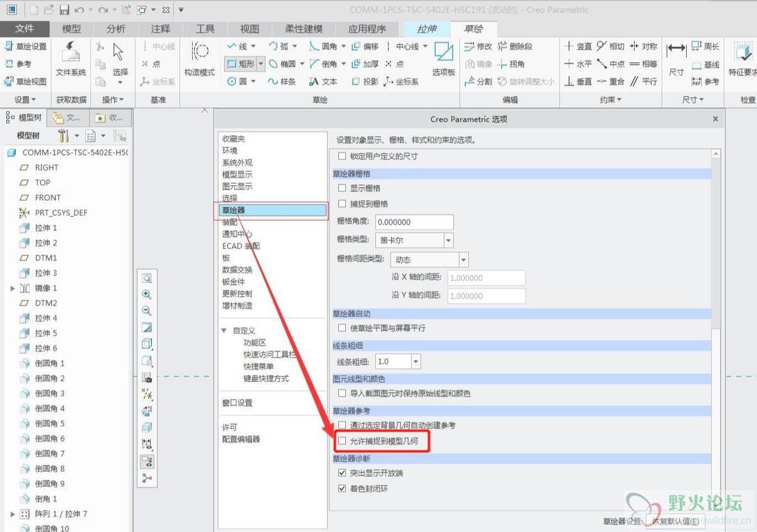Screen dimensions: 757x532
Task: Apply the Tangent (相切) constraint
Action: [611, 46]
